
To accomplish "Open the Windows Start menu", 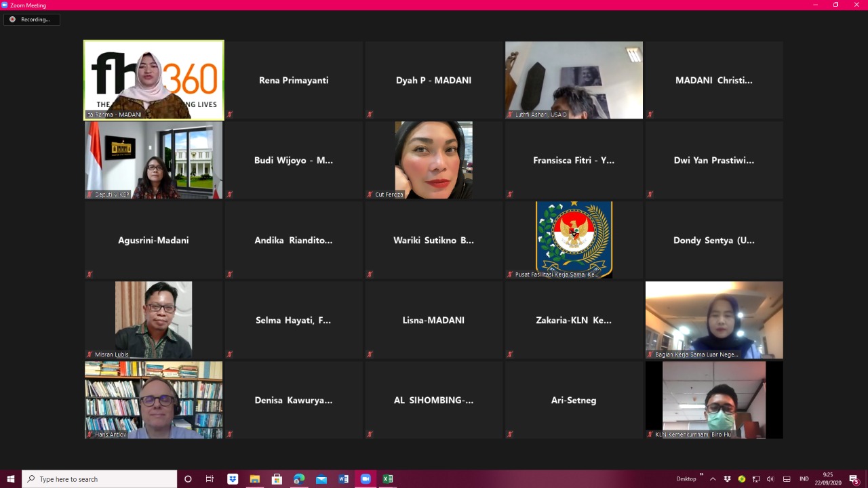I will tap(11, 479).
